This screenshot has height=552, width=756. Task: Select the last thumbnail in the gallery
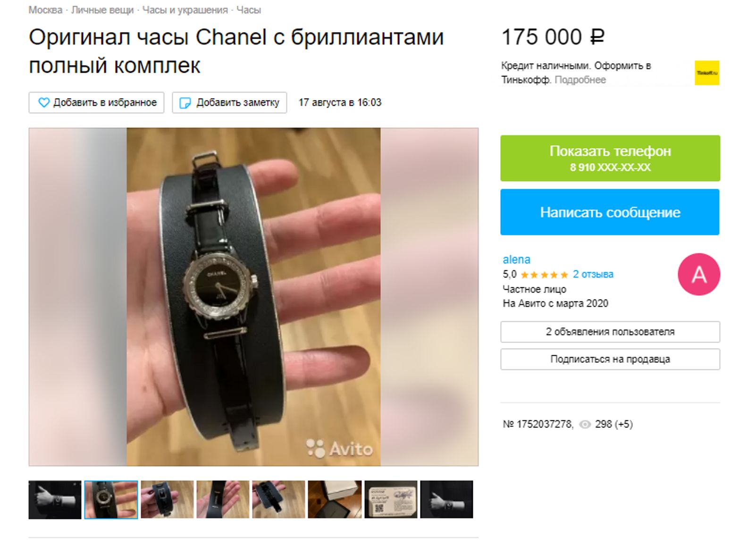[446, 500]
